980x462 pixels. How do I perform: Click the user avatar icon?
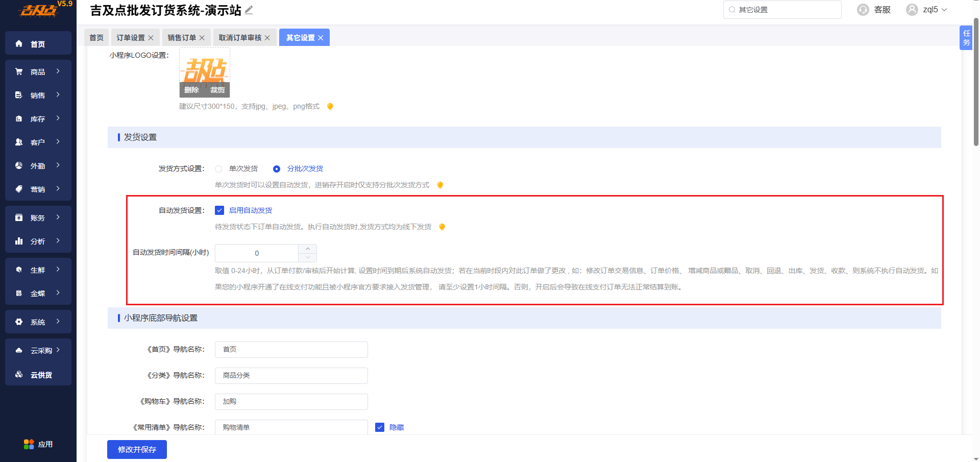(x=912, y=10)
